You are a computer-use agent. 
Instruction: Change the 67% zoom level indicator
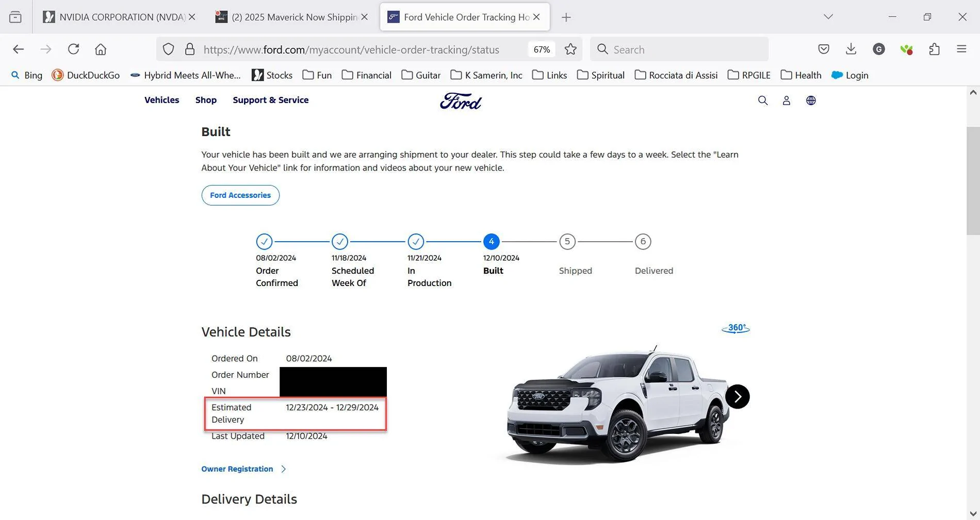click(x=542, y=49)
